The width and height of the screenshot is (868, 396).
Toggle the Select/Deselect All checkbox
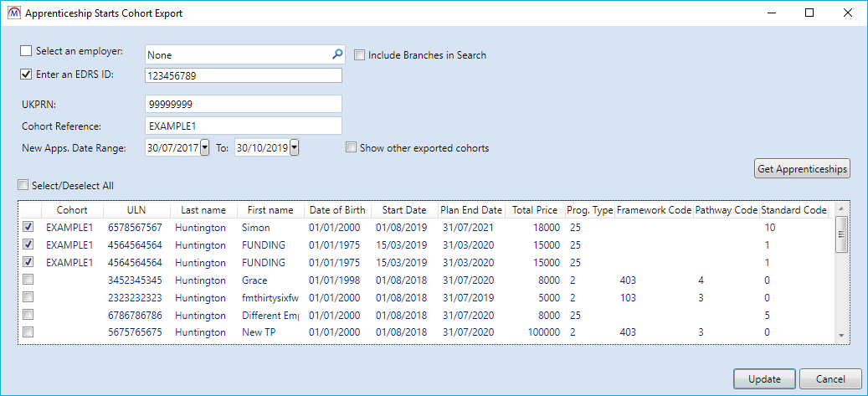(23, 185)
